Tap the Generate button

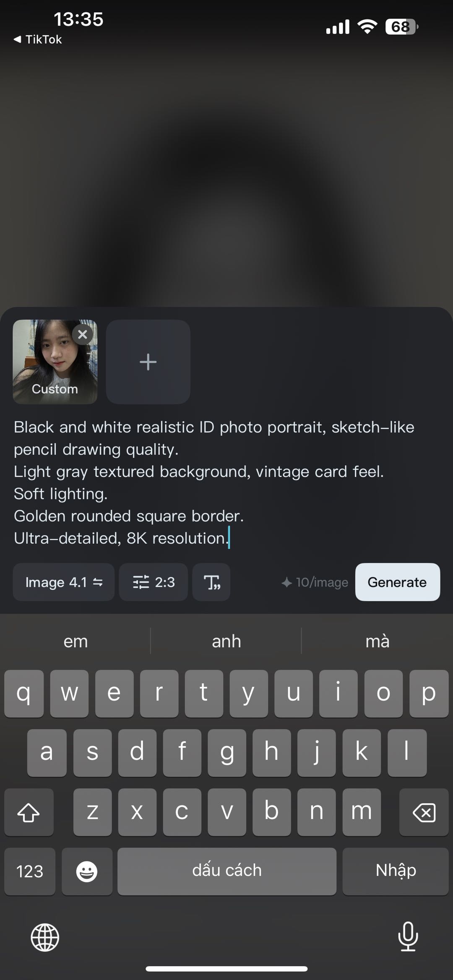pyautogui.click(x=398, y=582)
